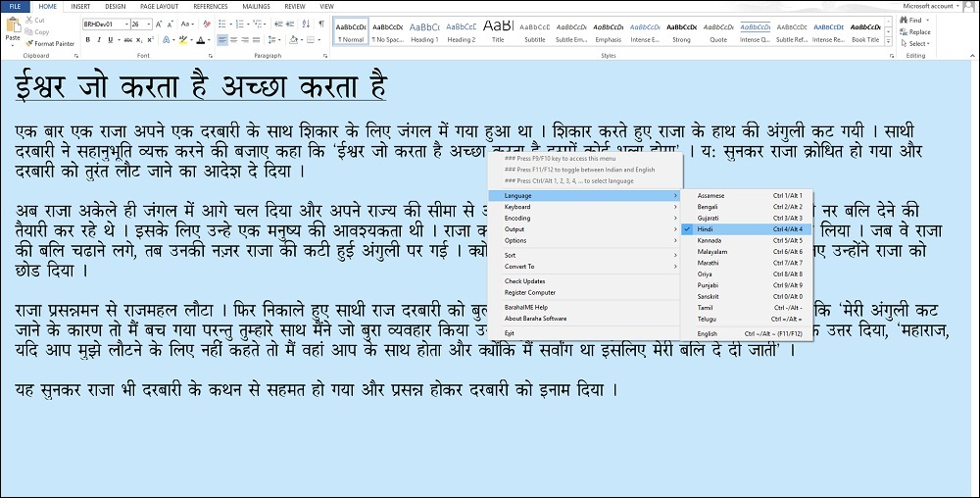This screenshot has height=498, width=980.
Task: Select Telugu from the language list
Action: click(746, 319)
